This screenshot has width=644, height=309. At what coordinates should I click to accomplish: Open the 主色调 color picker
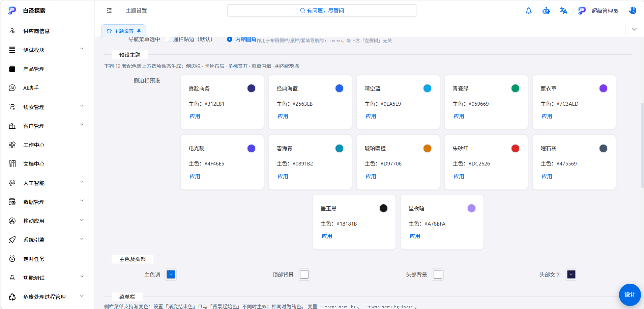(x=171, y=275)
